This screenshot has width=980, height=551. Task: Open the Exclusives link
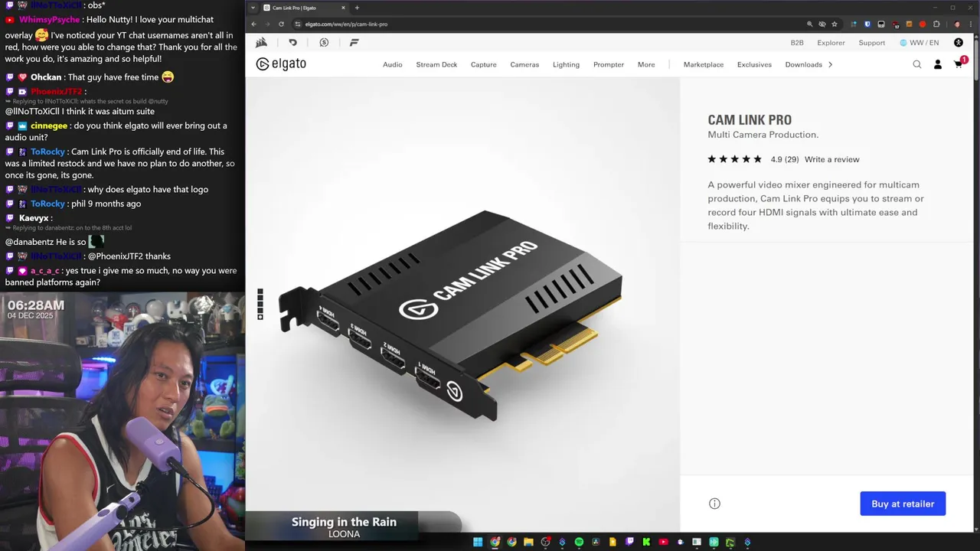754,64
